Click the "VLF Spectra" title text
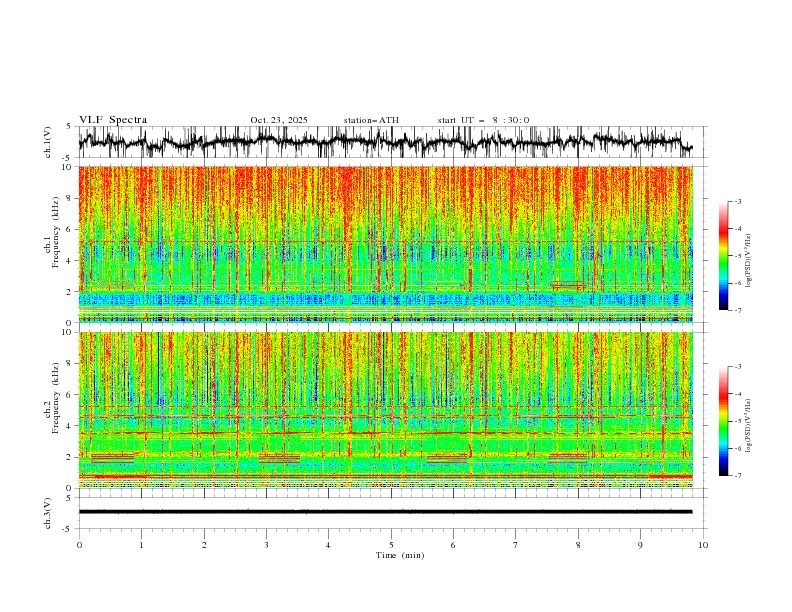 113,120
